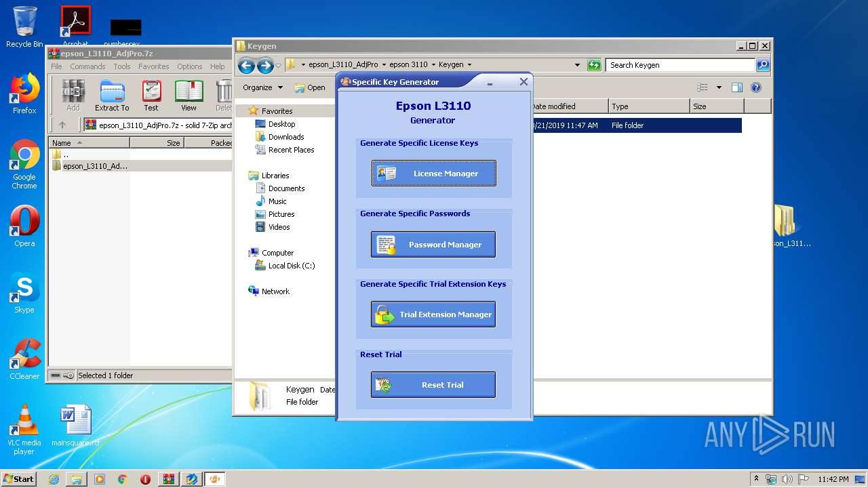Expand the address bar history dropdown
This screenshot has width=868, height=488.
pyautogui.click(x=577, y=65)
